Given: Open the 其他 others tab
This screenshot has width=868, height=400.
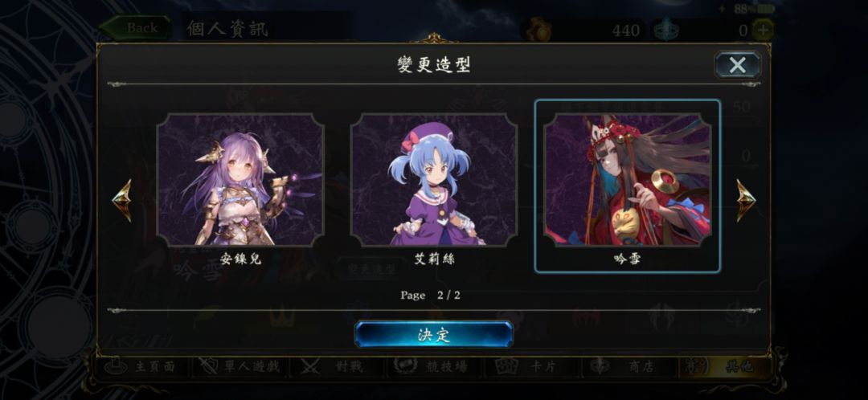Looking at the screenshot, I should [725, 366].
